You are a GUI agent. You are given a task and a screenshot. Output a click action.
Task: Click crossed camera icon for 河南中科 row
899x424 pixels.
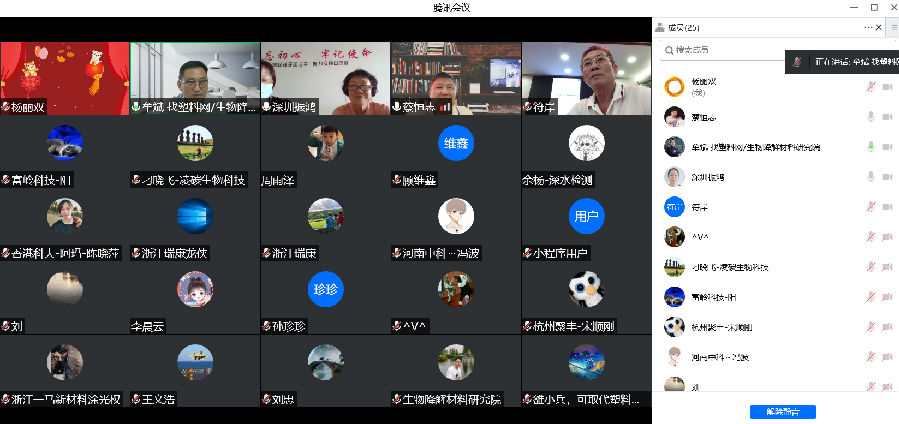click(888, 357)
